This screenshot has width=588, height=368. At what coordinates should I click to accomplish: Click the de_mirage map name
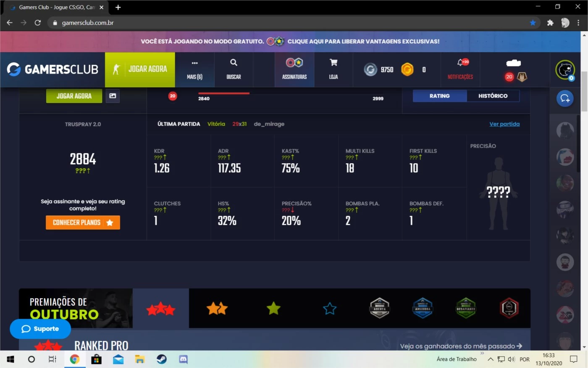pyautogui.click(x=269, y=124)
